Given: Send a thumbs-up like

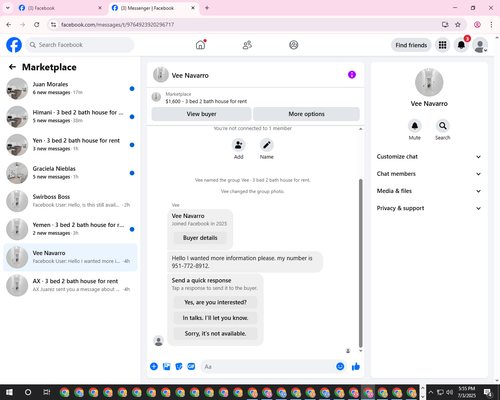Looking at the screenshot, I should (356, 367).
